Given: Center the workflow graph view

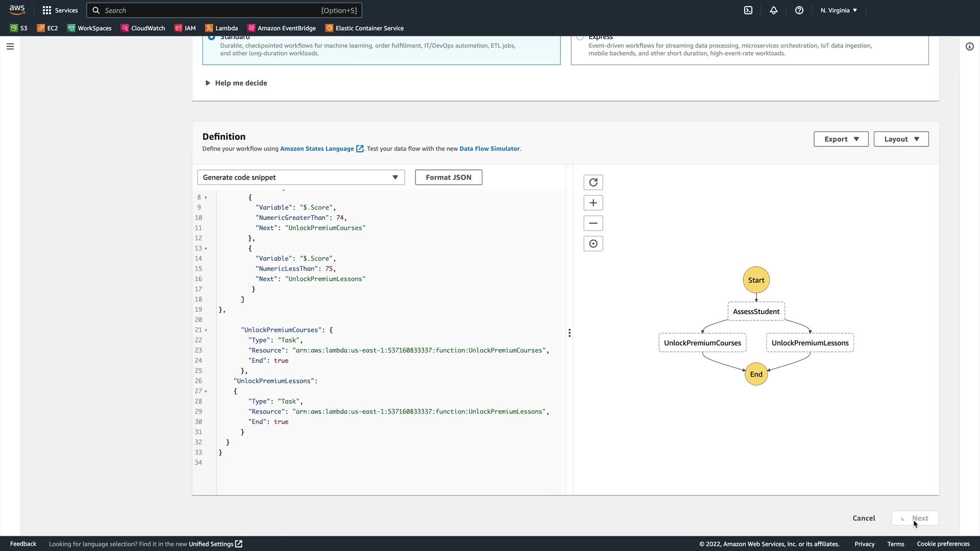Looking at the screenshot, I should 593,244.
